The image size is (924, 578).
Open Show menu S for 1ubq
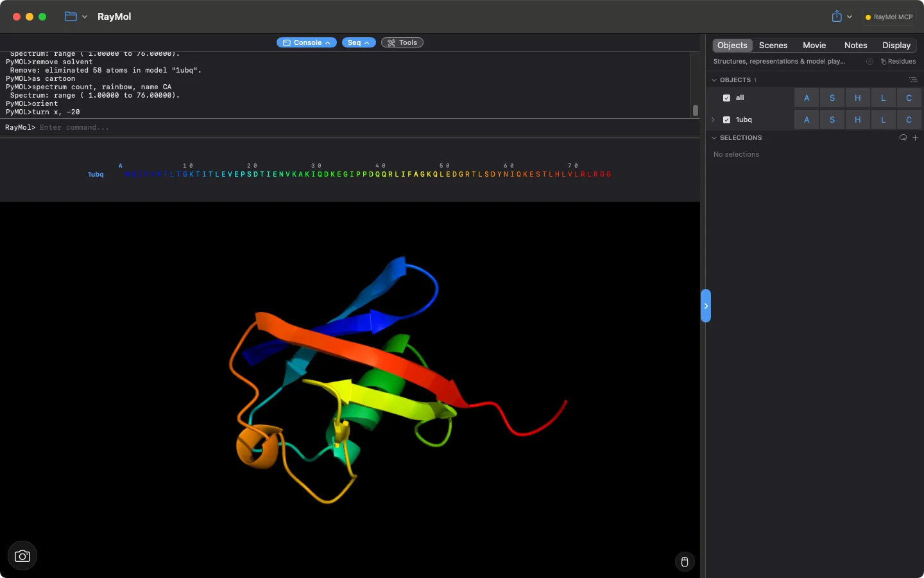click(x=832, y=119)
